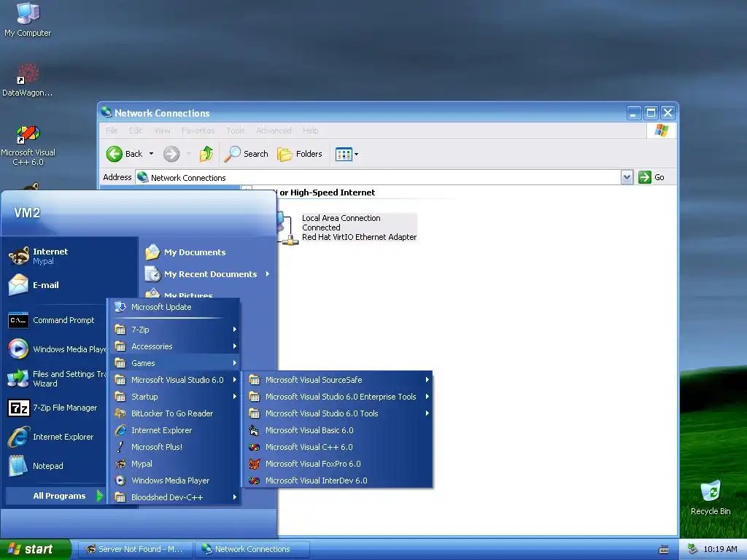Screen dimensions: 747x560
Task: Go up one folder level icon
Action: pyautogui.click(x=206, y=154)
